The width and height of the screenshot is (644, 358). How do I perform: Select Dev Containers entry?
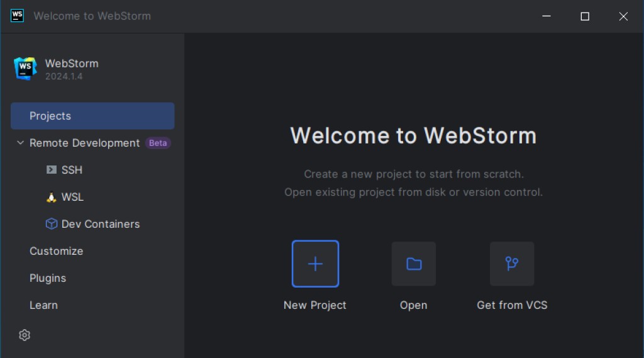point(101,224)
